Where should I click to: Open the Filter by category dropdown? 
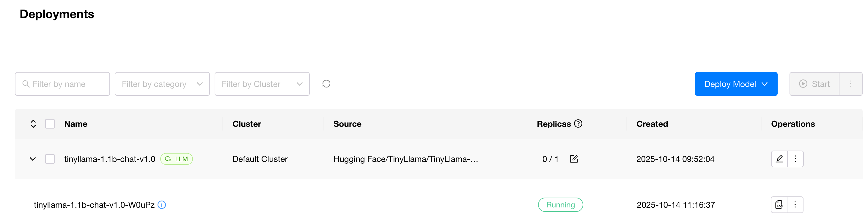coord(162,84)
